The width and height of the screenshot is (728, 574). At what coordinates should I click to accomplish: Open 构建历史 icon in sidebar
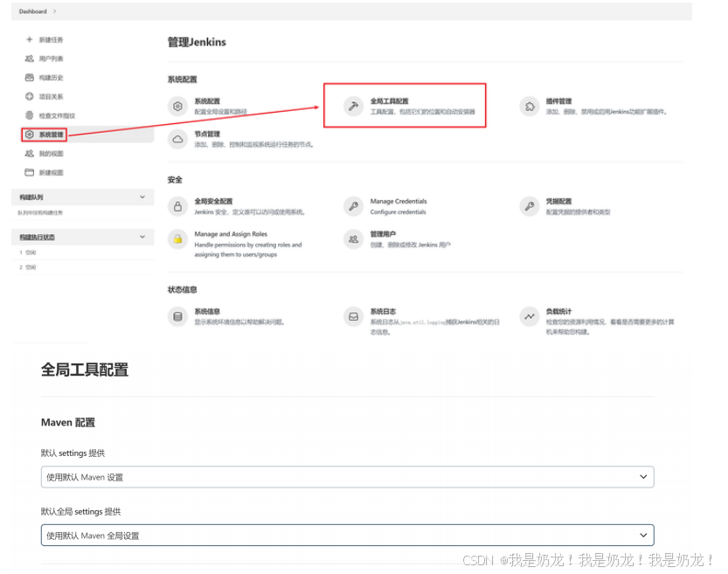(29, 78)
